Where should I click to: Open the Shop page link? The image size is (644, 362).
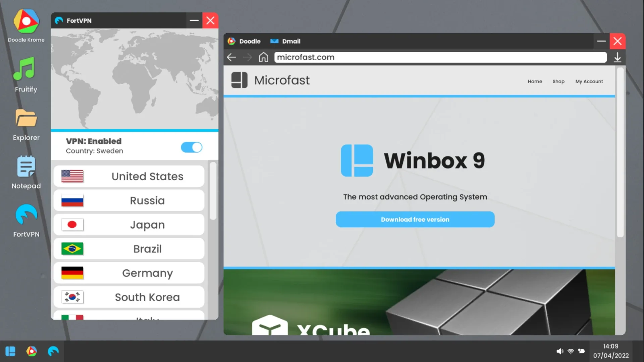[558, 81]
